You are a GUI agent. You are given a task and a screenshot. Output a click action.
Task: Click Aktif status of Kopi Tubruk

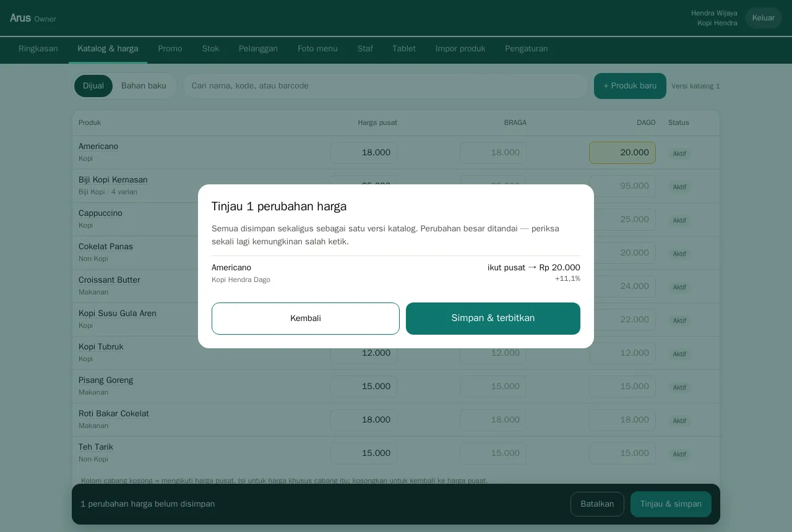[x=679, y=354]
